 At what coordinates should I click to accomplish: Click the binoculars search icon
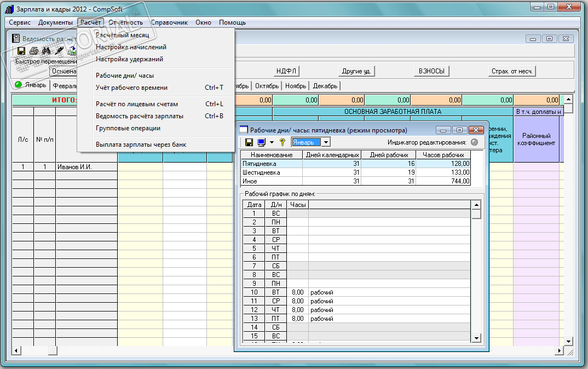pyautogui.click(x=47, y=51)
